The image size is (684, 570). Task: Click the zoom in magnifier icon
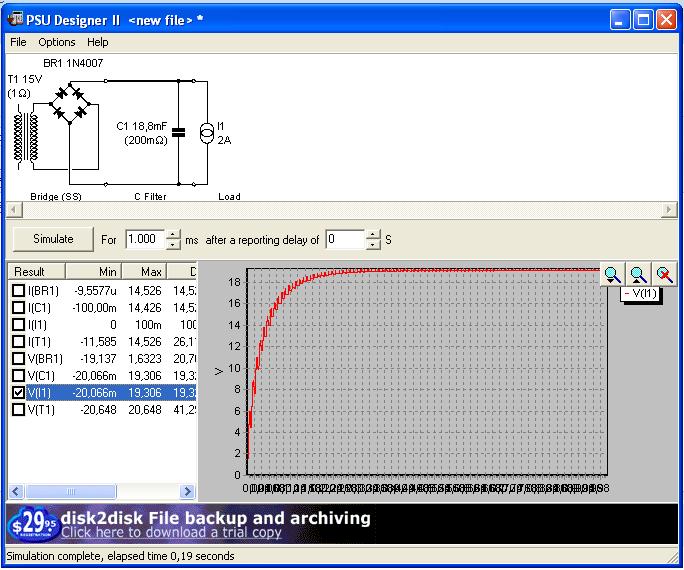click(x=612, y=275)
